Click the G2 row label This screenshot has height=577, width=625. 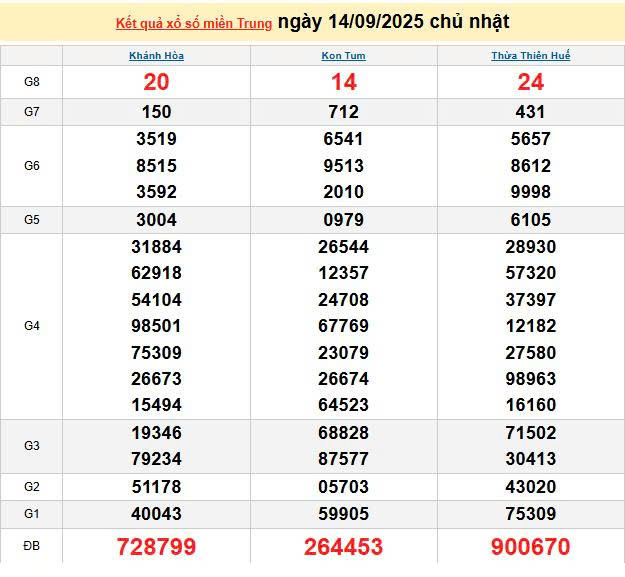coord(31,487)
